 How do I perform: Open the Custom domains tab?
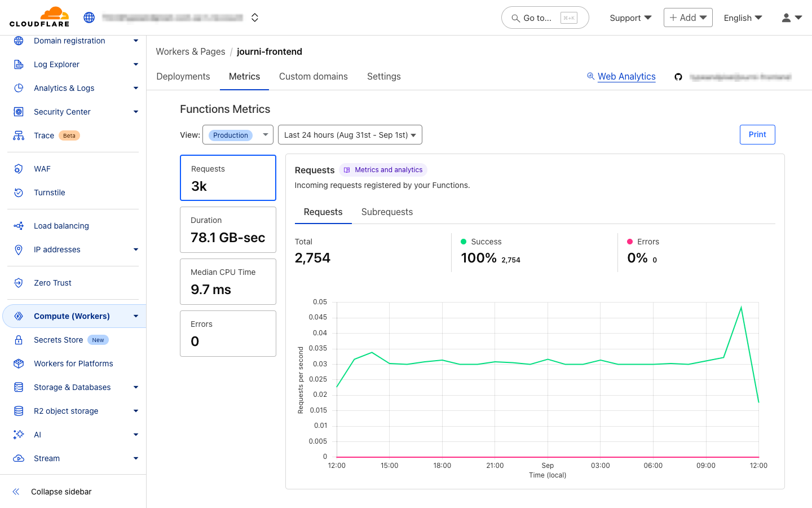[x=314, y=76]
